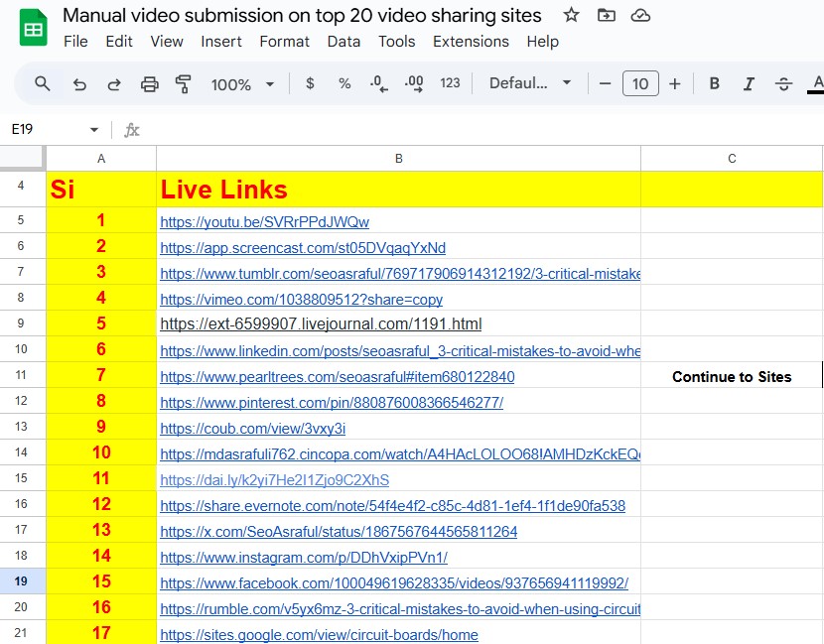Activate the paint format tool
Image resolution: width=824 pixels, height=644 pixels.
(183, 84)
